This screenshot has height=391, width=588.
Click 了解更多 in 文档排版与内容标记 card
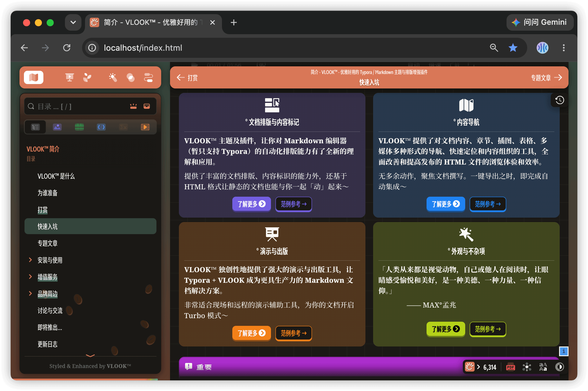click(251, 204)
